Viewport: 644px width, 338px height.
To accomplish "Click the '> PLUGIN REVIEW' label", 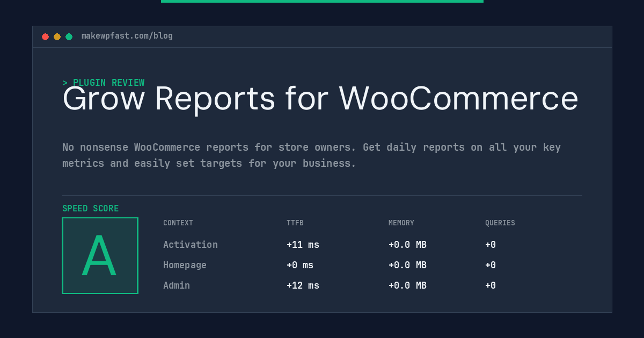I will click(104, 83).
